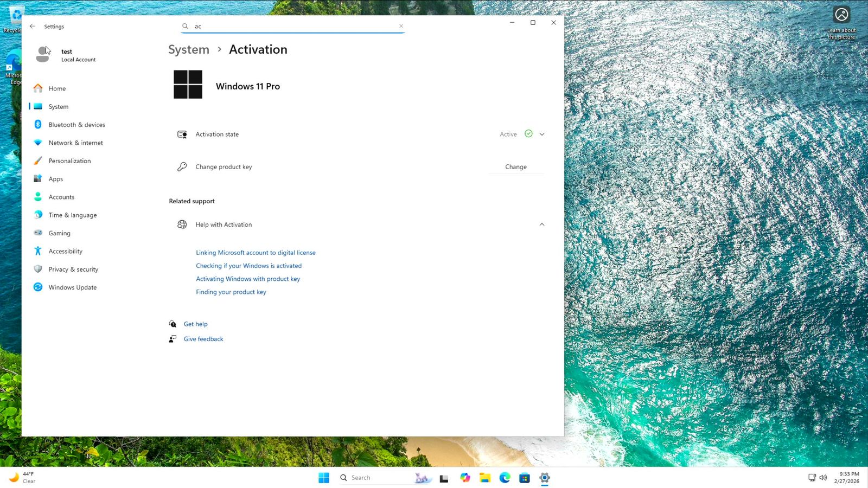Select Privacy & security in sidebar
Screen dimensions: 868x488
coord(73,269)
